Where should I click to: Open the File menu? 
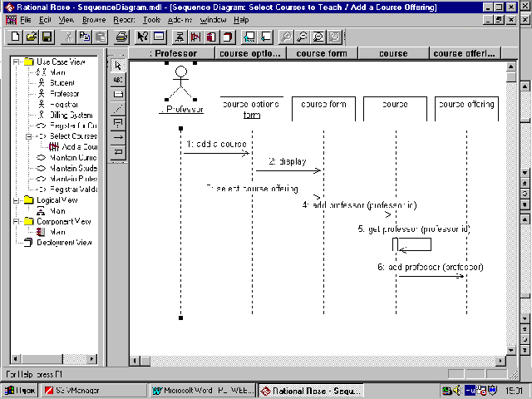[26, 20]
